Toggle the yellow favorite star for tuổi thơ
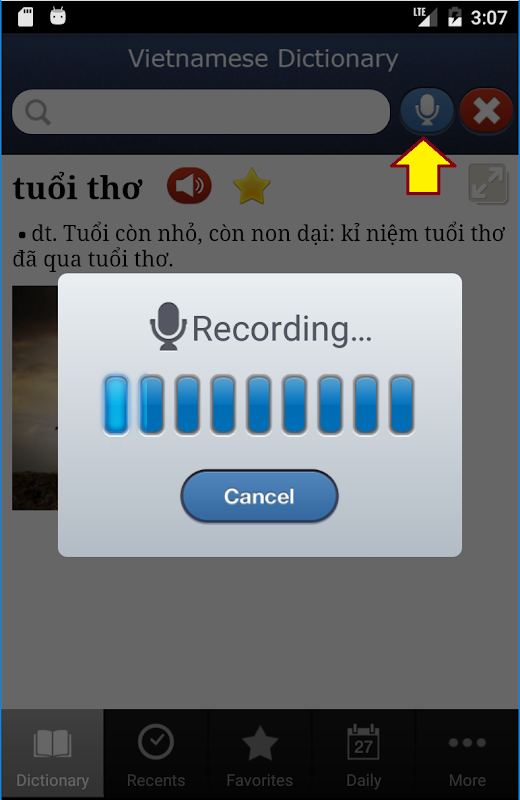The image size is (520, 800). [252, 187]
